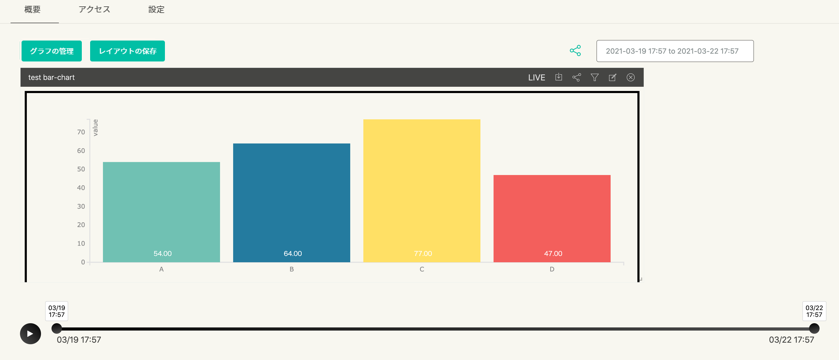
Task: Select blue bar B with 64.00
Action: pos(292,203)
